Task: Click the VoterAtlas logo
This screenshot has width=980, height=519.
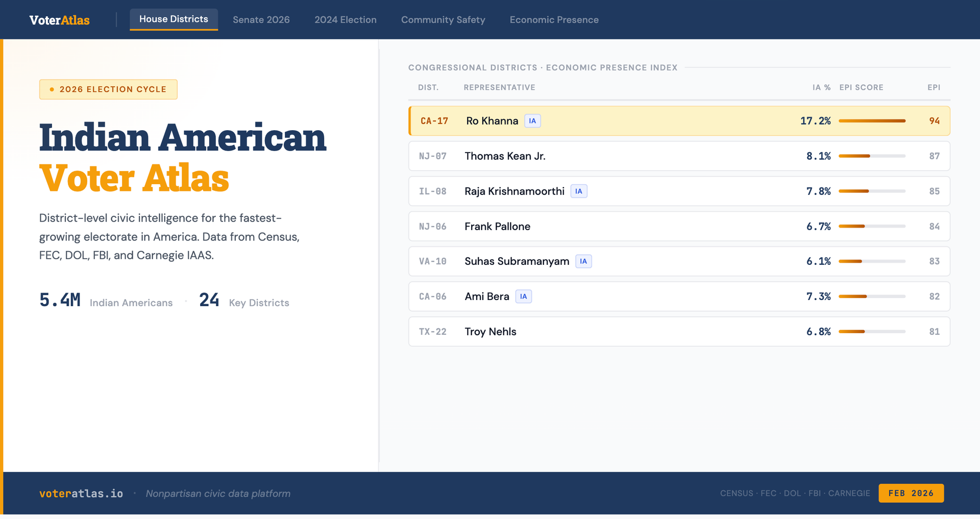Action: pyautogui.click(x=59, y=19)
